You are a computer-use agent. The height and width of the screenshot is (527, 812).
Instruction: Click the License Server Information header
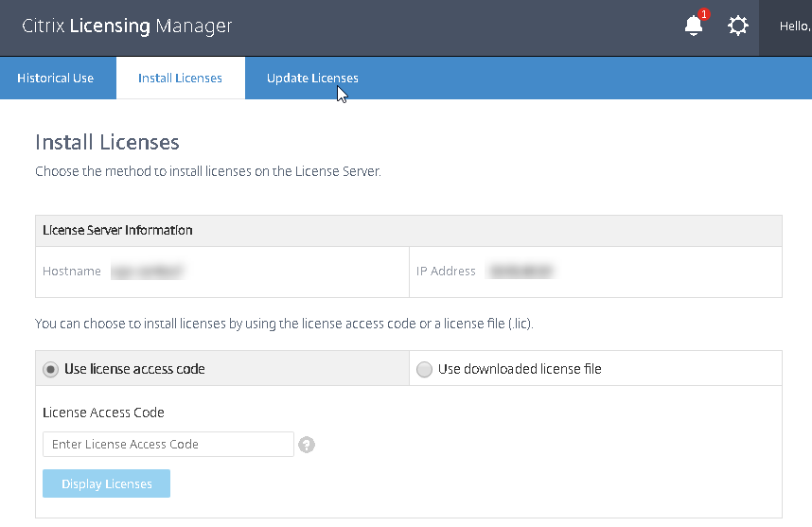click(118, 231)
